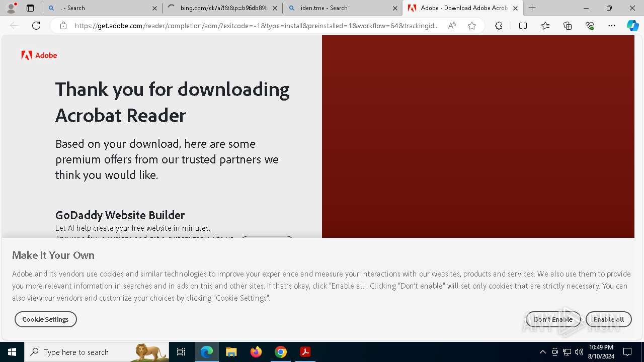The height and width of the screenshot is (362, 644).
Task: Open the tab actions menu icon
Action: 30,8
